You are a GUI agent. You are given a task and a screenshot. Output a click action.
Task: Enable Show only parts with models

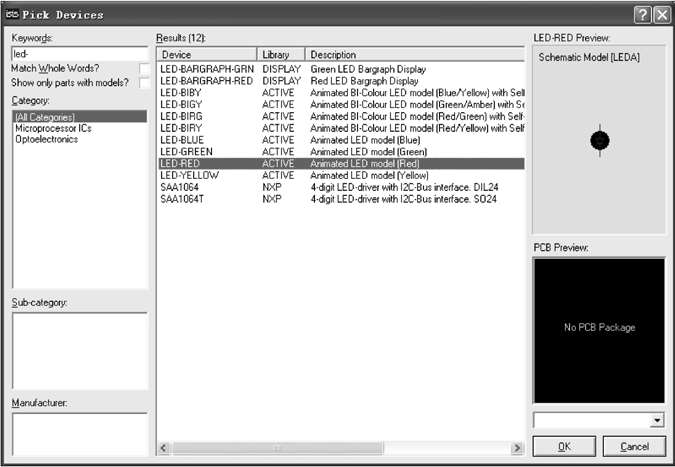(x=145, y=82)
